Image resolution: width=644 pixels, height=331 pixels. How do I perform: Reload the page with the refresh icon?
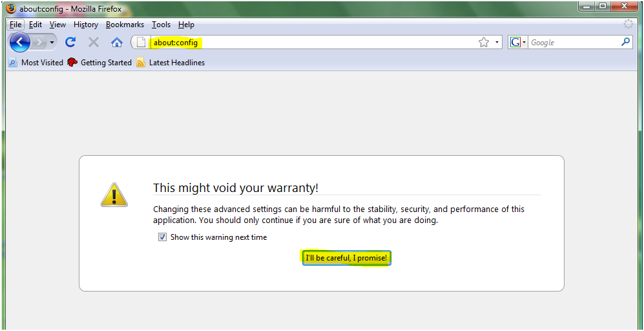(70, 43)
